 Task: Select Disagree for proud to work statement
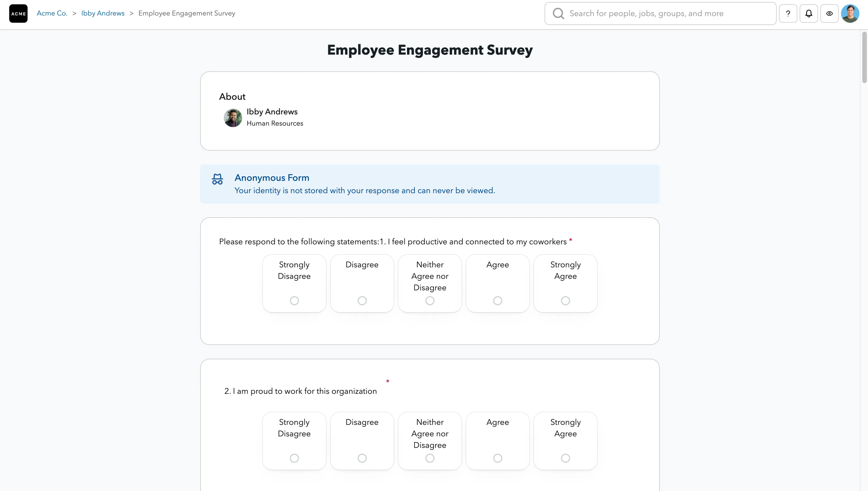pos(362,441)
